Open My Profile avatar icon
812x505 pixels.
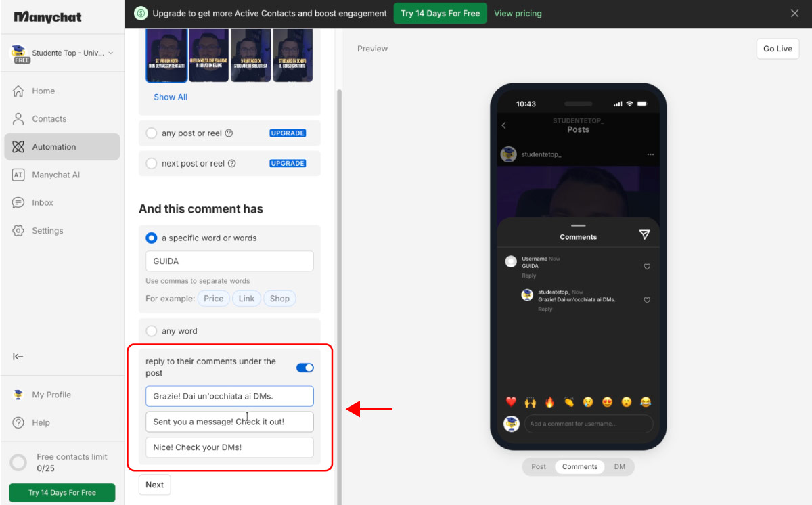(18, 395)
